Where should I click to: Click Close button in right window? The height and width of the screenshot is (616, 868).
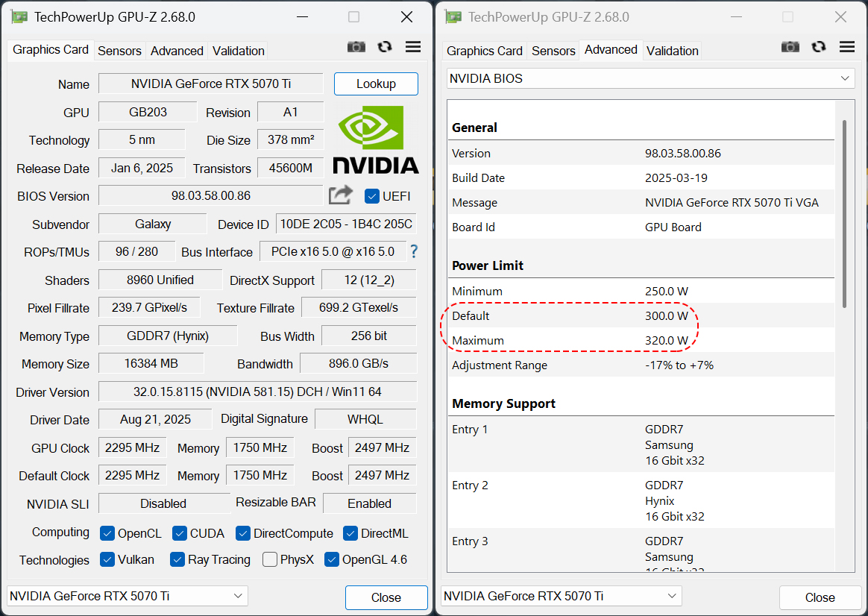(820, 598)
